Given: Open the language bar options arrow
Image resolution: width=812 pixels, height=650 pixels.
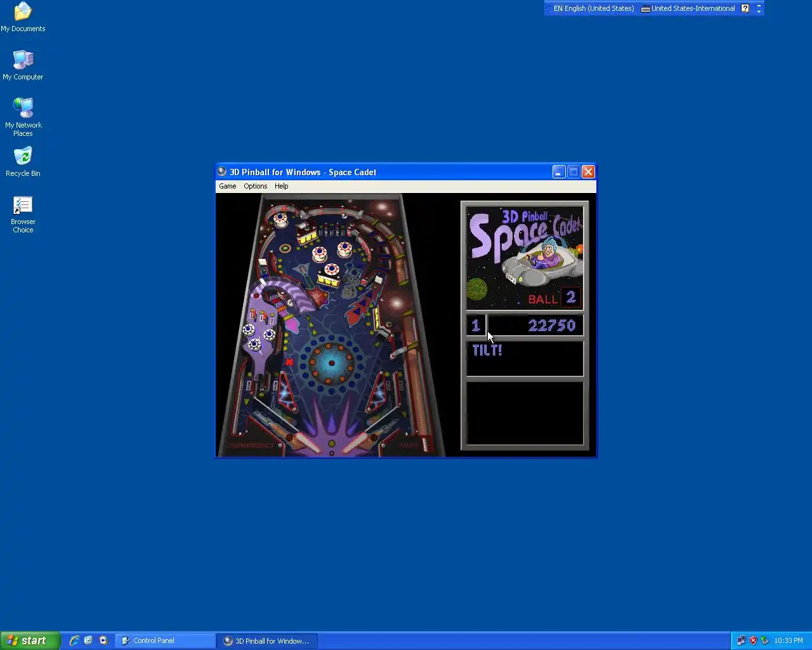Looking at the screenshot, I should click(759, 11).
